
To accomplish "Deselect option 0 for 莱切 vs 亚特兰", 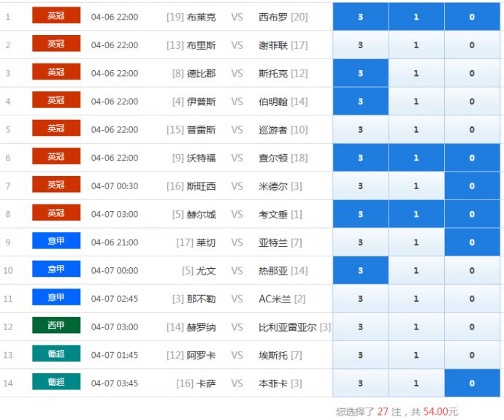I will tap(472, 243).
